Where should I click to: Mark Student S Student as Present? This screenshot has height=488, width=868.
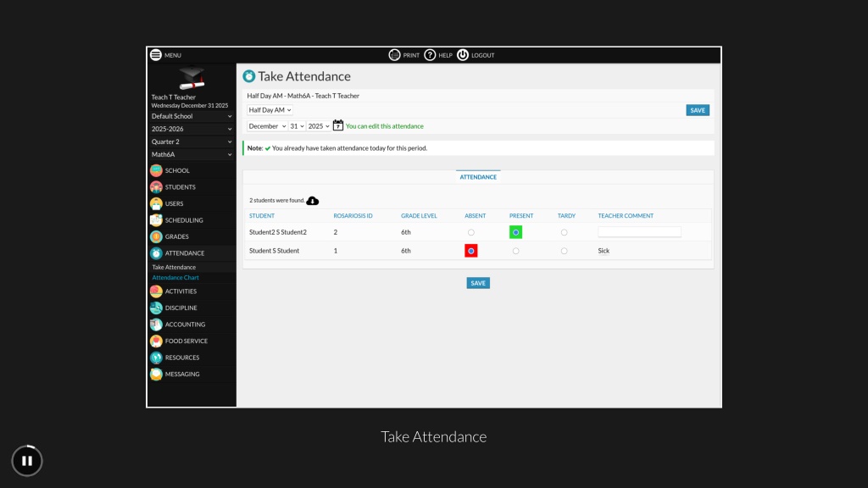point(516,251)
